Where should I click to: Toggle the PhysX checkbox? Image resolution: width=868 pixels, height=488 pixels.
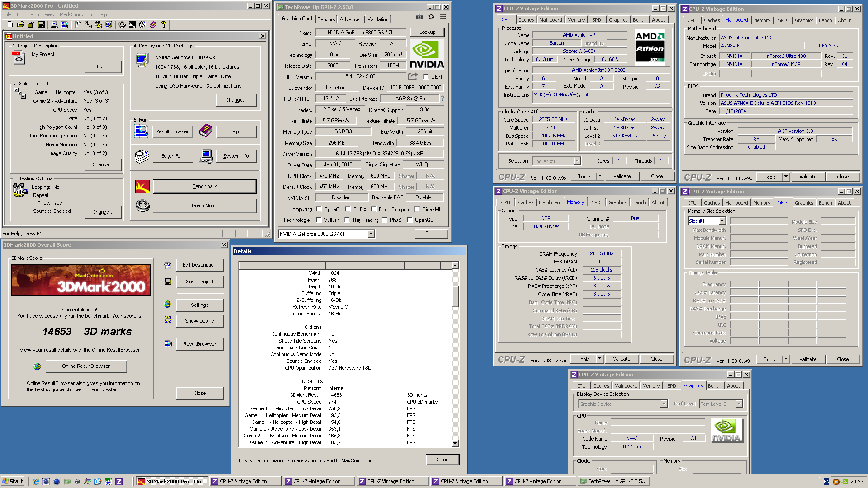[x=384, y=220]
